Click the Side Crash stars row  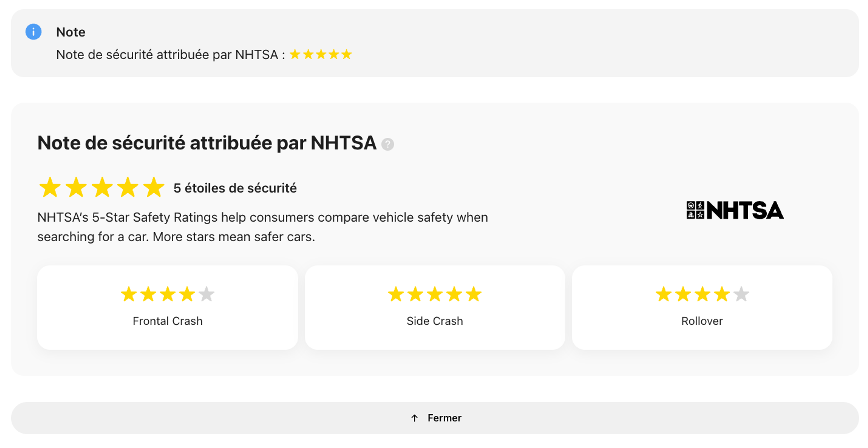pyautogui.click(x=435, y=294)
